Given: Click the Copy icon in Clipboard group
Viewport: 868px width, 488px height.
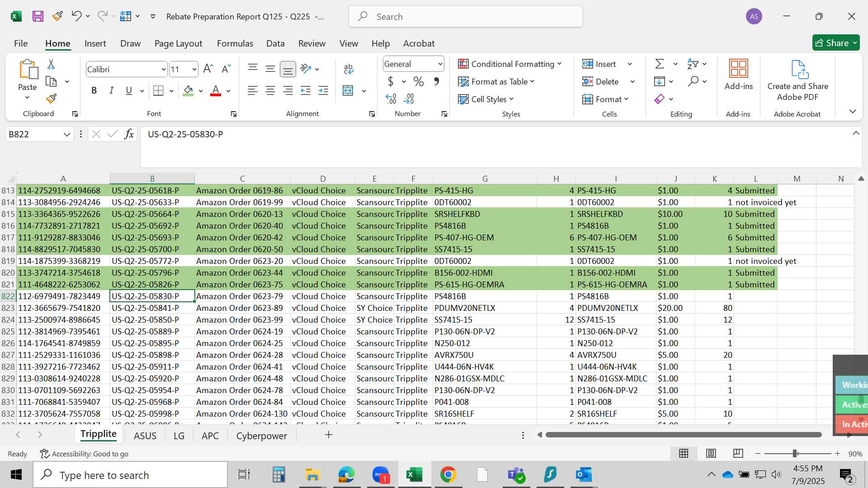Looking at the screenshot, I should pyautogui.click(x=51, y=82).
